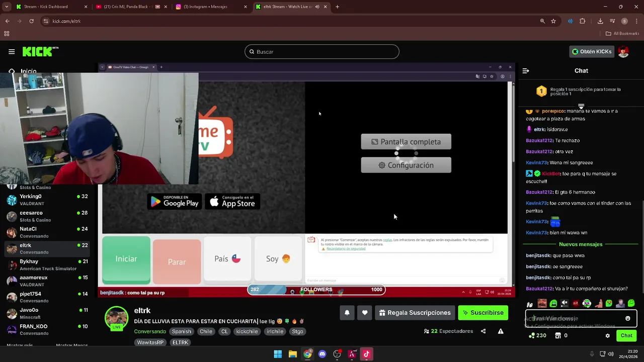Open the tab search dropdown arrow

click(x=7, y=7)
